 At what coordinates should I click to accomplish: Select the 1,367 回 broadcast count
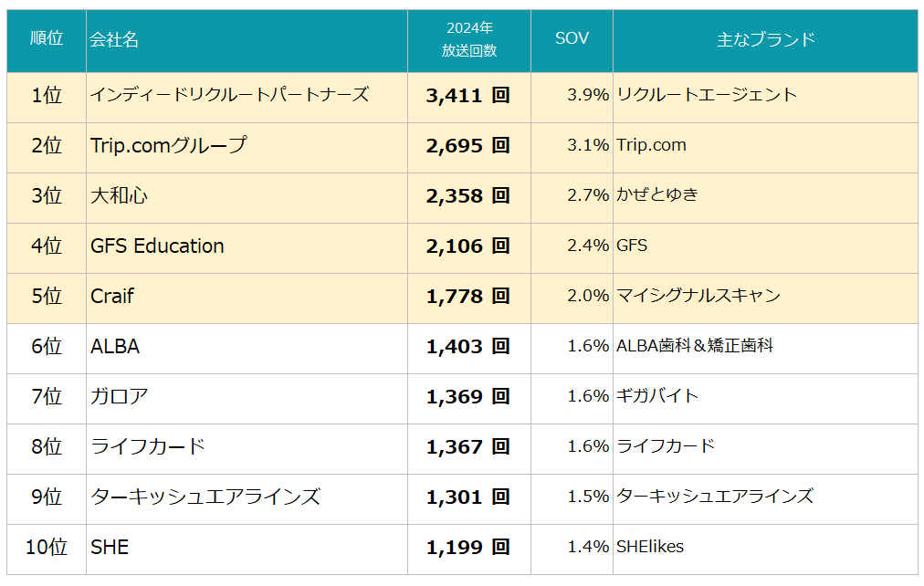click(467, 447)
